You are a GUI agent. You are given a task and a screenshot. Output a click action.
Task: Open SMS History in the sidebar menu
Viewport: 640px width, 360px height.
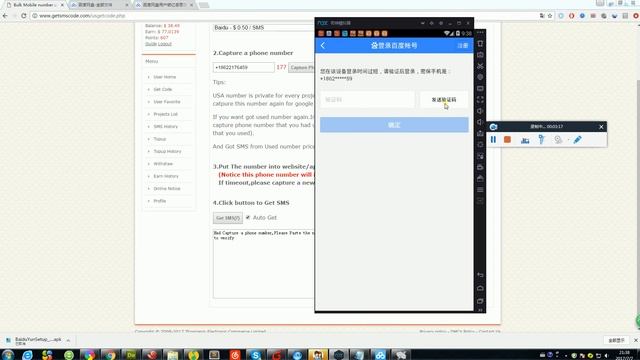tap(165, 127)
